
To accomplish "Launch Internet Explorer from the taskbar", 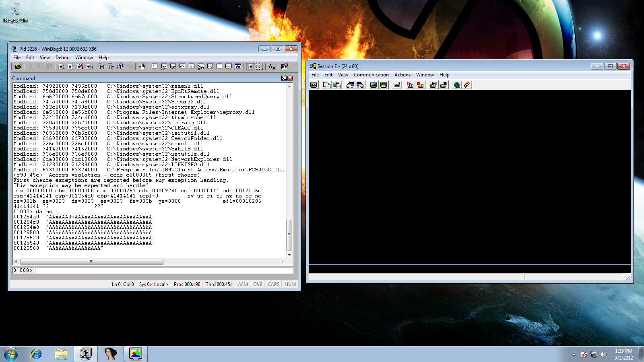I will tap(36, 354).
